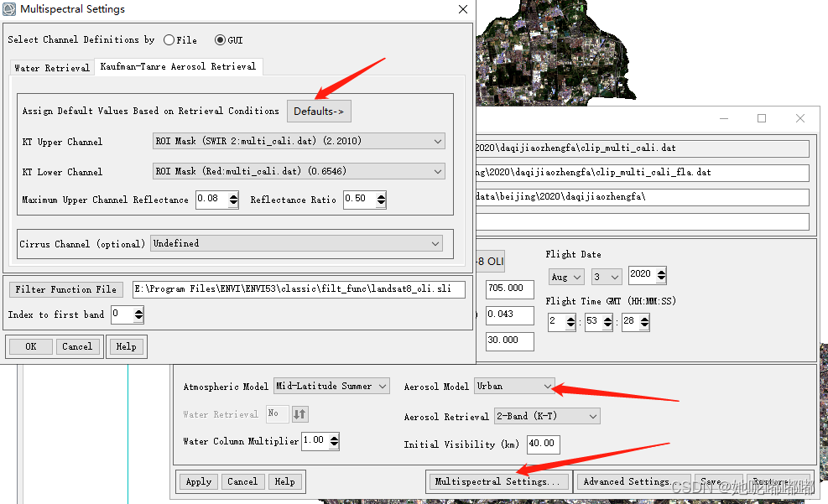The height and width of the screenshot is (504, 828).
Task: Click the Initial Visibility value field
Action: click(544, 444)
